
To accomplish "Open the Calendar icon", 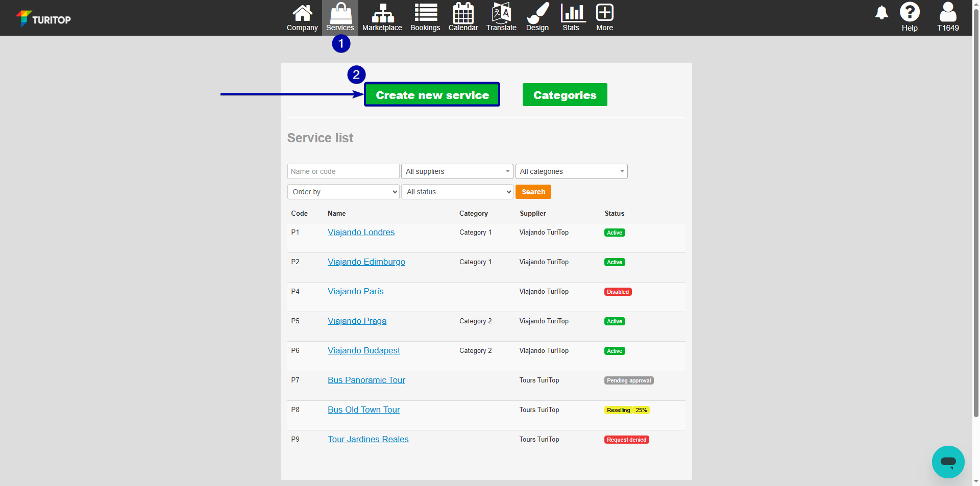I will click(463, 14).
